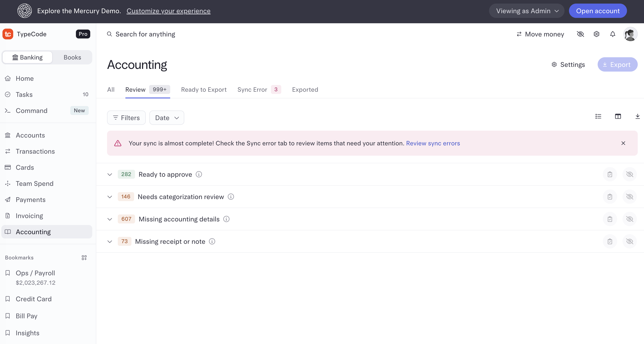Switch to Books mode toggle
This screenshot has height=344, width=644.
pyautogui.click(x=72, y=57)
